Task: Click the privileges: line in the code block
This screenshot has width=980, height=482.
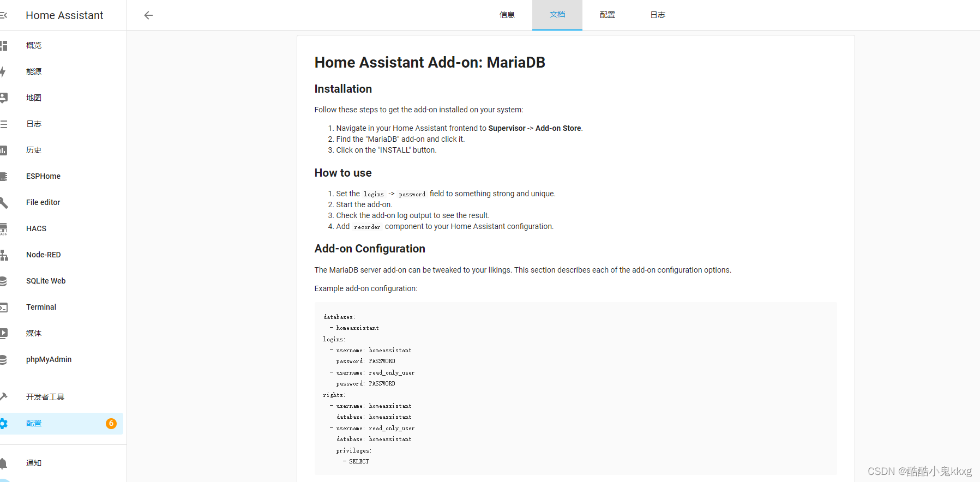Action: [354, 450]
